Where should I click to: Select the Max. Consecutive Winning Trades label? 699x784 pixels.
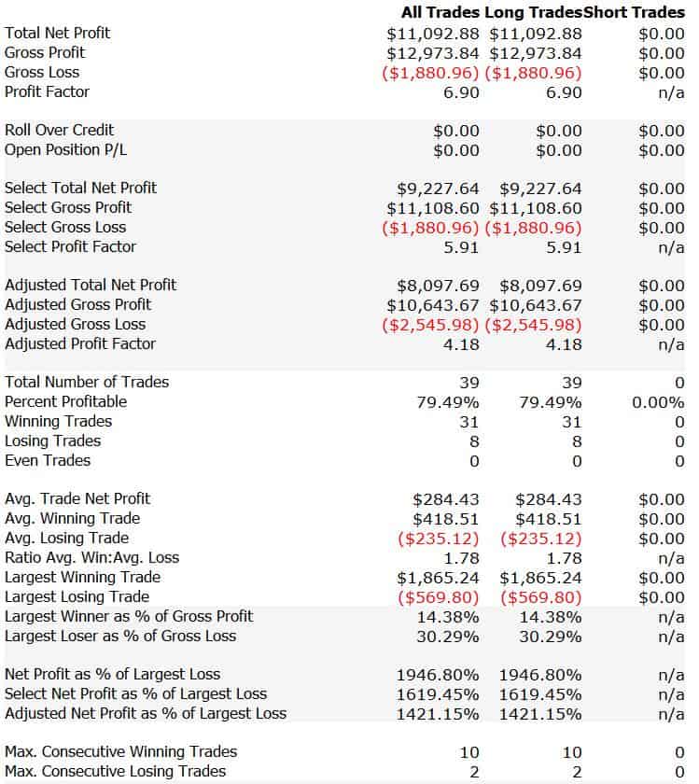(121, 751)
